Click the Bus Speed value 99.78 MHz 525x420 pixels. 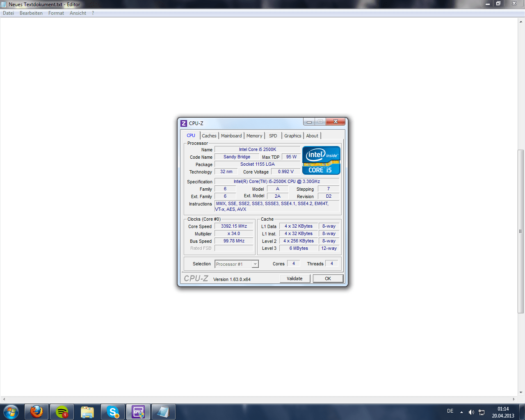click(x=234, y=241)
